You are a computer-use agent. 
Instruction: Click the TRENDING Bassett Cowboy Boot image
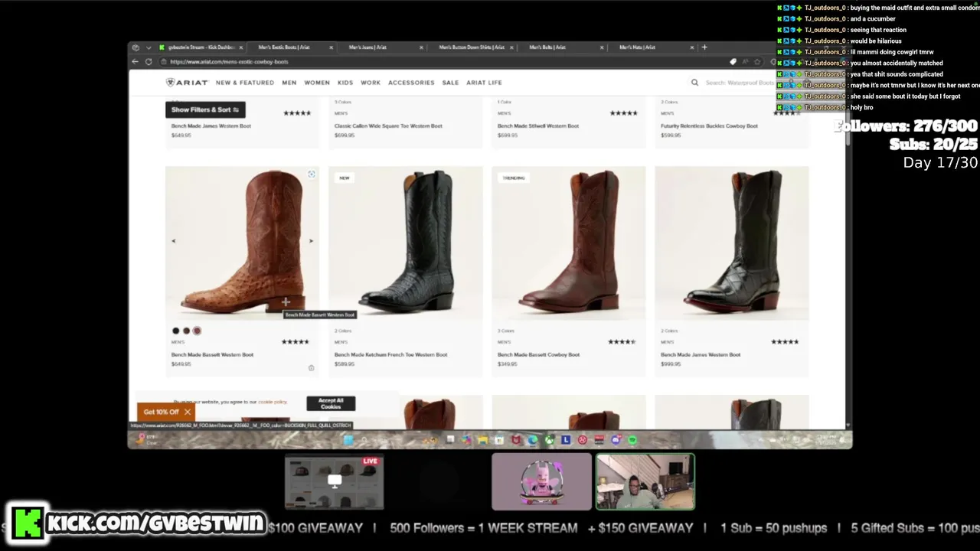(x=569, y=243)
